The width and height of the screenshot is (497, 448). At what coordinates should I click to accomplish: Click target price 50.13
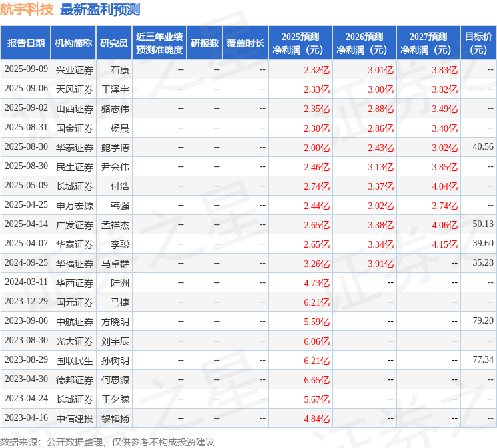coord(483,224)
